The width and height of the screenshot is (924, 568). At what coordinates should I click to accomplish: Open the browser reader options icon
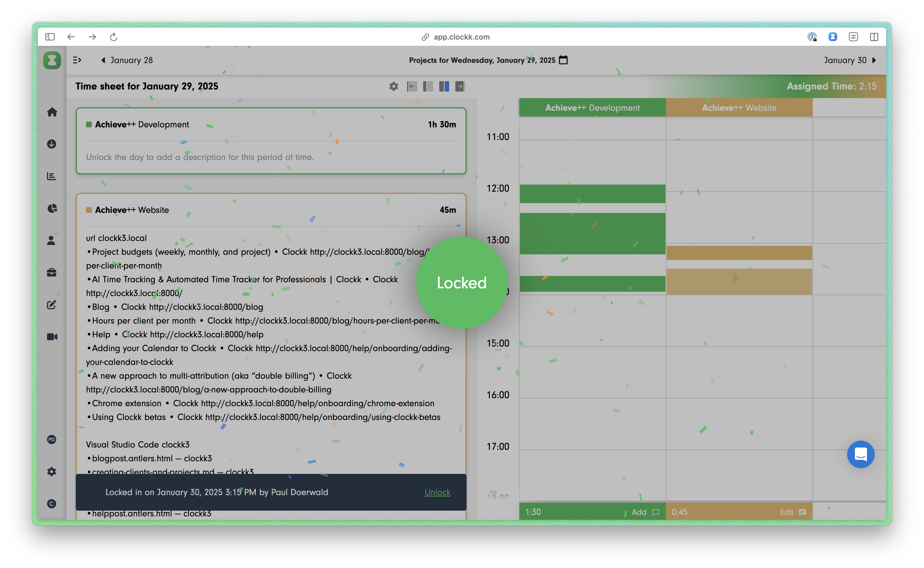tap(853, 37)
